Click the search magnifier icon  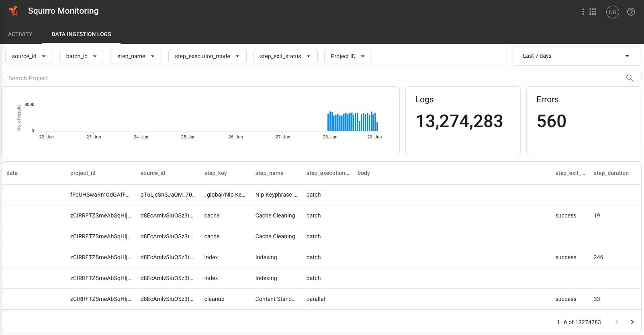(630, 78)
